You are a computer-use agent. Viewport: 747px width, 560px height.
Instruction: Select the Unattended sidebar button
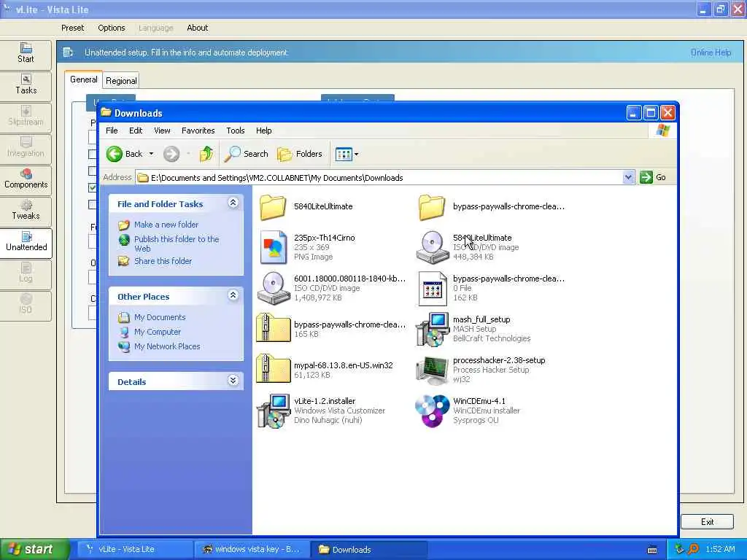pos(26,243)
